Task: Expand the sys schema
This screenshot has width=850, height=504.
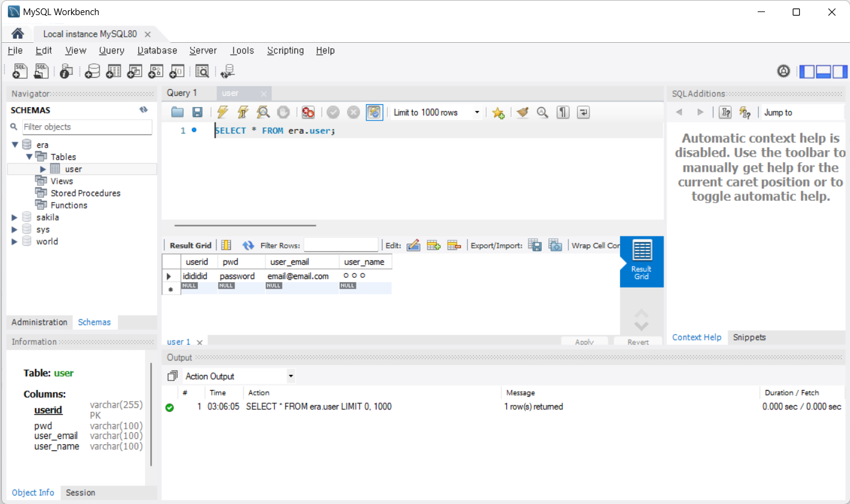Action: point(15,229)
